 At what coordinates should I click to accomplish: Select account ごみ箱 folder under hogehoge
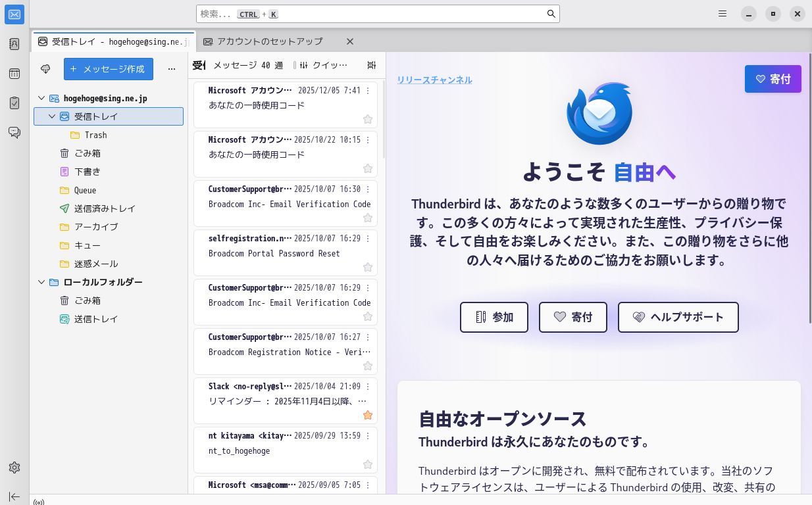[x=109, y=153]
